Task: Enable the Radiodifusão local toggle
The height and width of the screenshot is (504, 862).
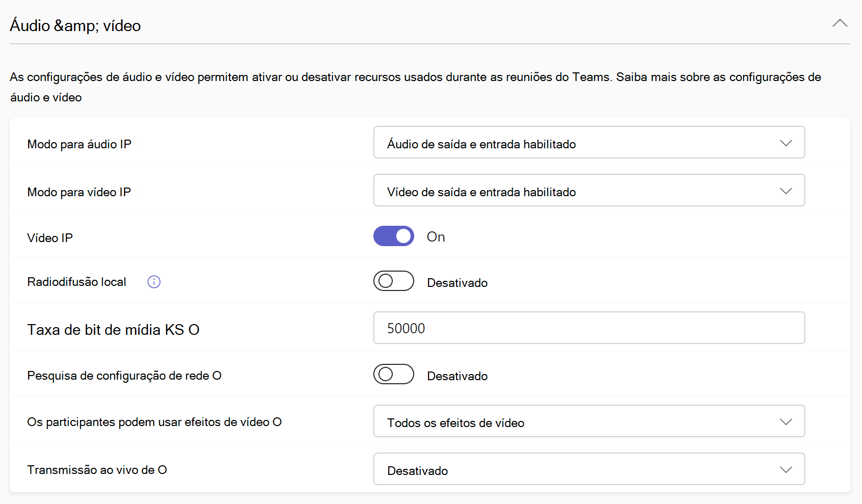Action: [394, 281]
